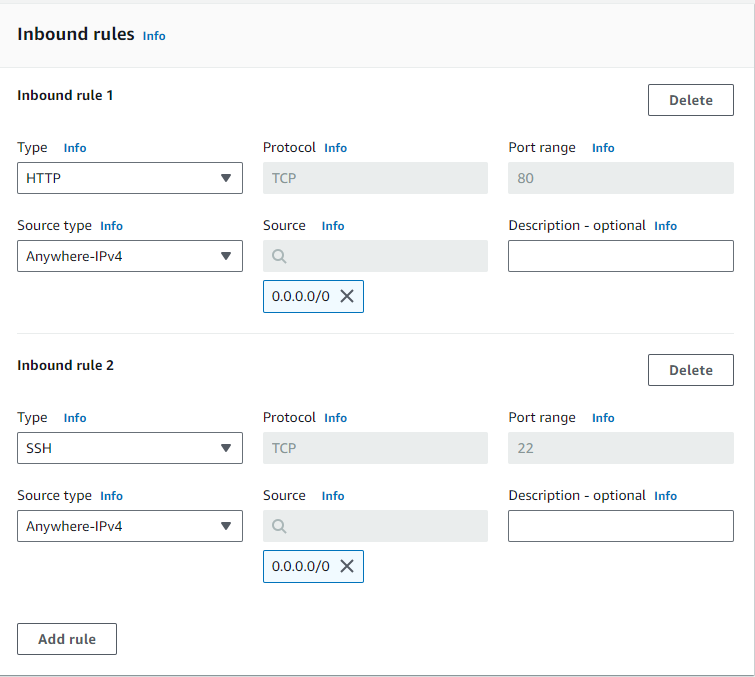Expand rule 1 Source type Anywhere-IPv4 dropdown

[130, 256]
